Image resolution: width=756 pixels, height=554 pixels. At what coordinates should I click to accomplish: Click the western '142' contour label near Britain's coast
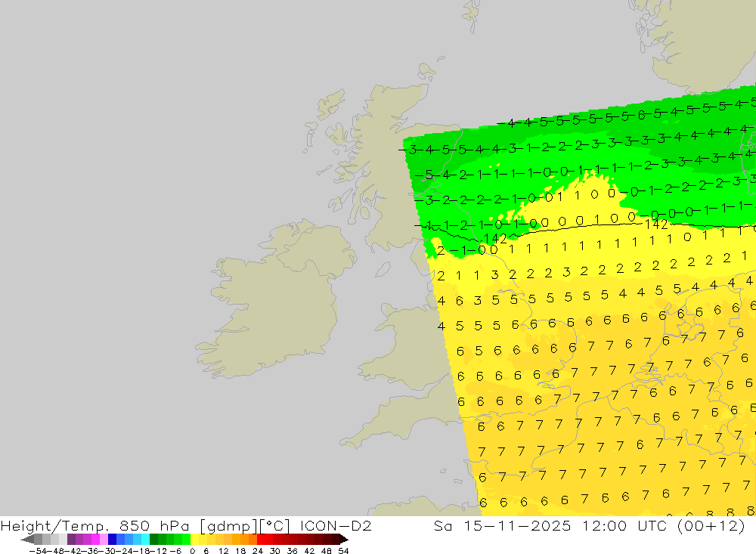(x=495, y=239)
